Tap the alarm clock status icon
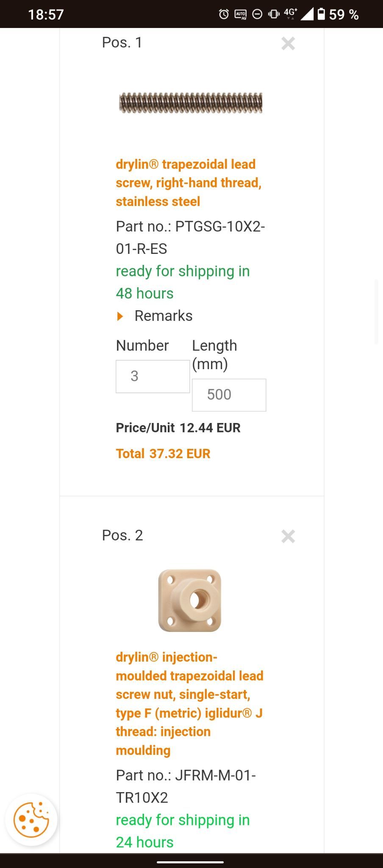Image resolution: width=383 pixels, height=868 pixels. [x=224, y=14]
